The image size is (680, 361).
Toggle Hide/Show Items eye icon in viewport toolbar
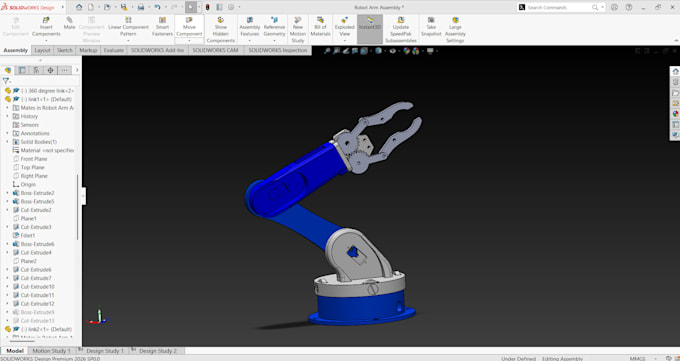(x=392, y=51)
